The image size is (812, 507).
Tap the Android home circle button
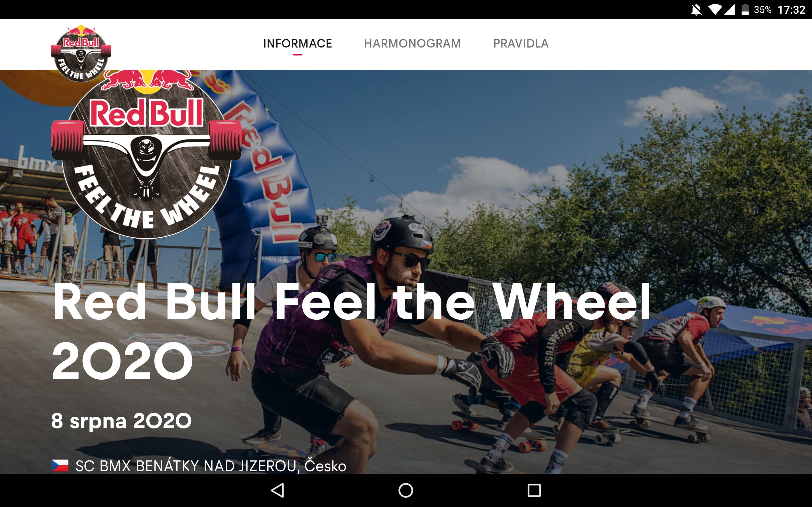point(406,490)
